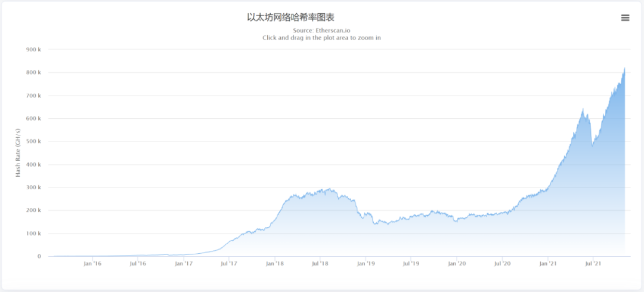This screenshot has width=644, height=292.
Task: Click the Jul '16 x-axis label
Action: point(138,263)
